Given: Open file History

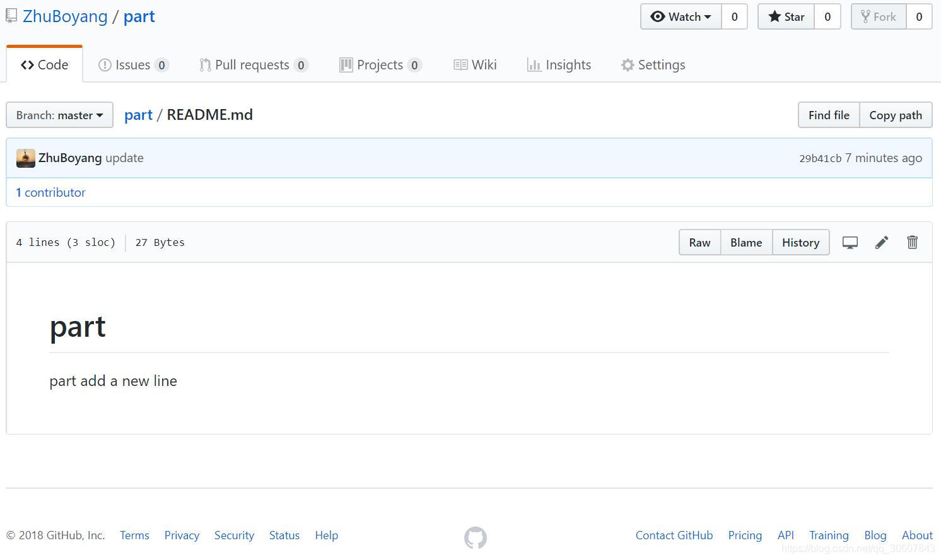Looking at the screenshot, I should coord(800,242).
